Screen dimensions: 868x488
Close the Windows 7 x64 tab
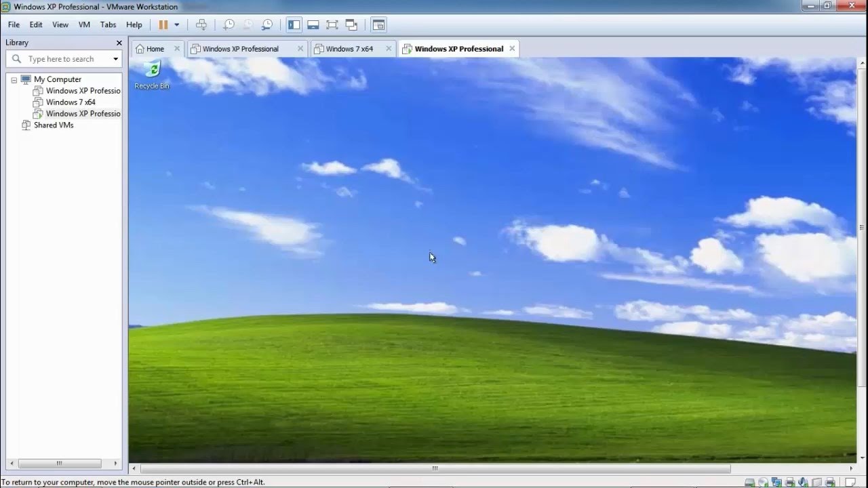389,49
